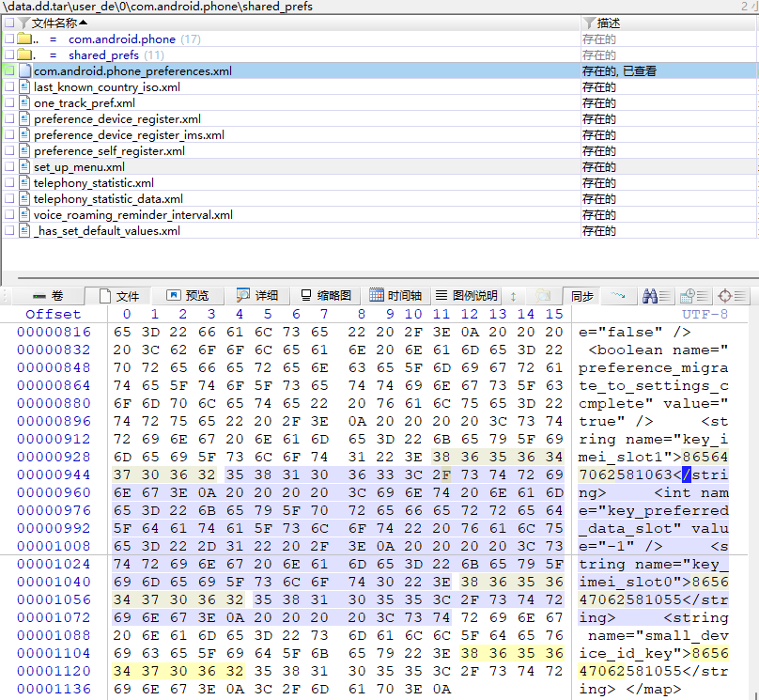The width and height of the screenshot is (759, 700).
Task: Tick the checkbox next to telephony_statistic.xml
Action: point(8,183)
